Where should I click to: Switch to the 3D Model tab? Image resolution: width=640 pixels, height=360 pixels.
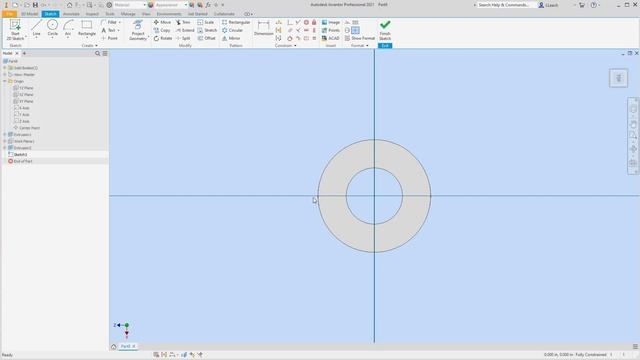[29, 14]
